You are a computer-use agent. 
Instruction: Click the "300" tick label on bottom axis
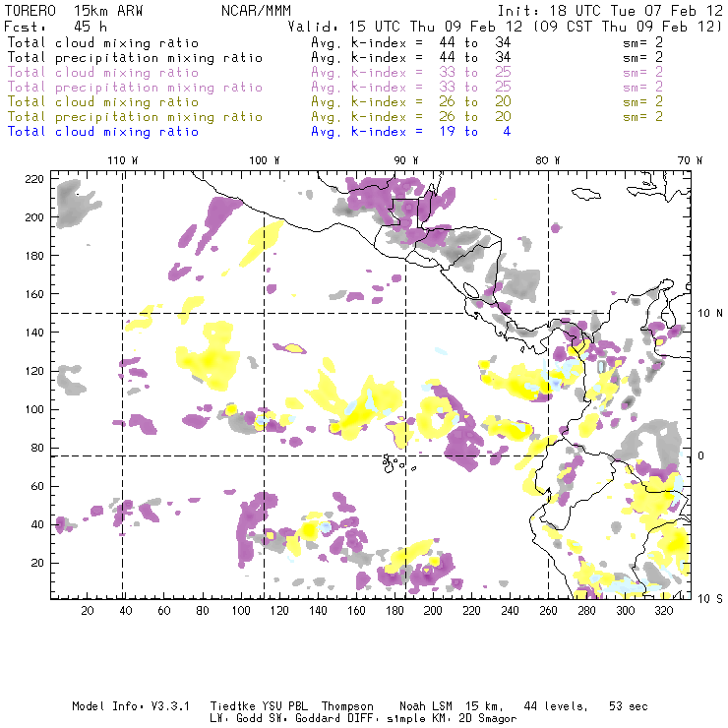tap(626, 611)
